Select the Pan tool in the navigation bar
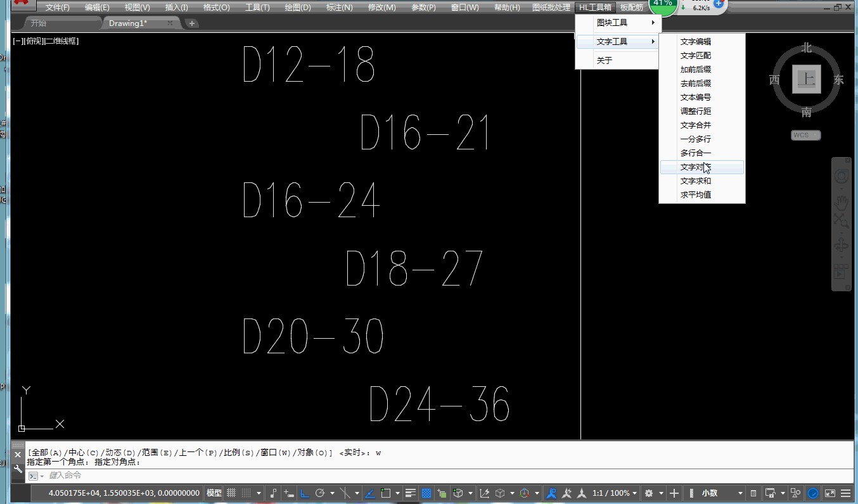This screenshot has height=504, width=858. click(842, 203)
